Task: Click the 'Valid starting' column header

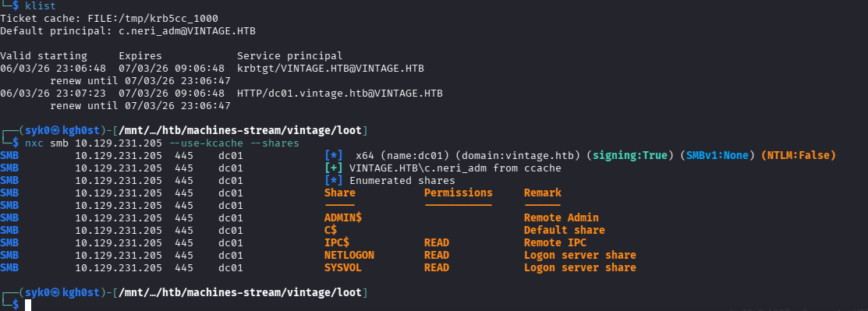Action: click(44, 56)
